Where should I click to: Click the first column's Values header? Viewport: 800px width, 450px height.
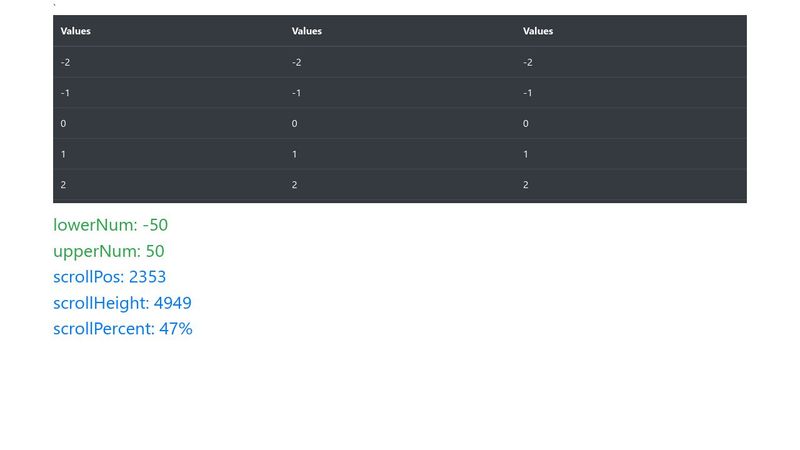(x=76, y=31)
